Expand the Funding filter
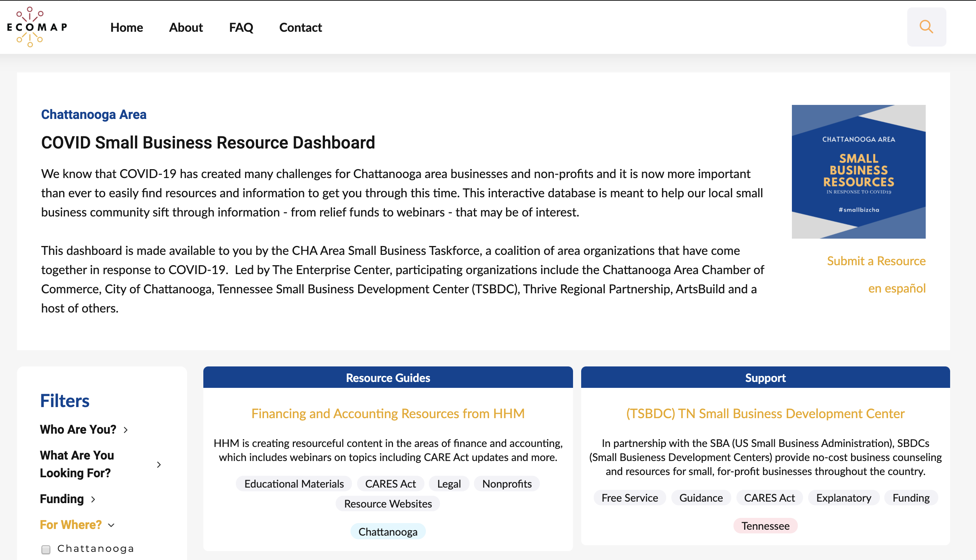This screenshot has height=560, width=976. pos(68,499)
